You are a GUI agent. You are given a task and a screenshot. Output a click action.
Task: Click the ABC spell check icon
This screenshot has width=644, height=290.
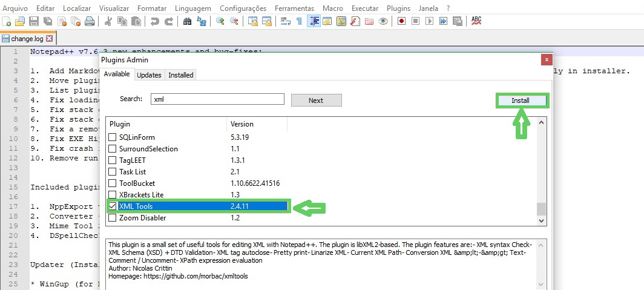476,21
